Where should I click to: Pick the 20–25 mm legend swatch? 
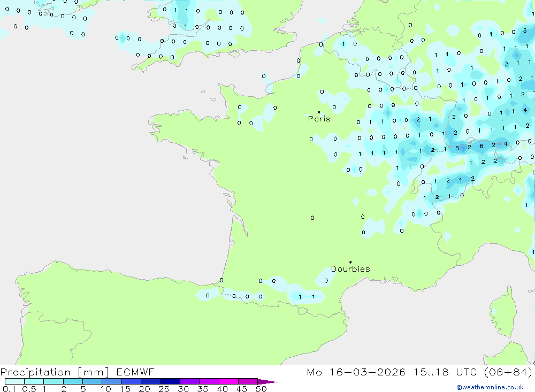[150, 381]
